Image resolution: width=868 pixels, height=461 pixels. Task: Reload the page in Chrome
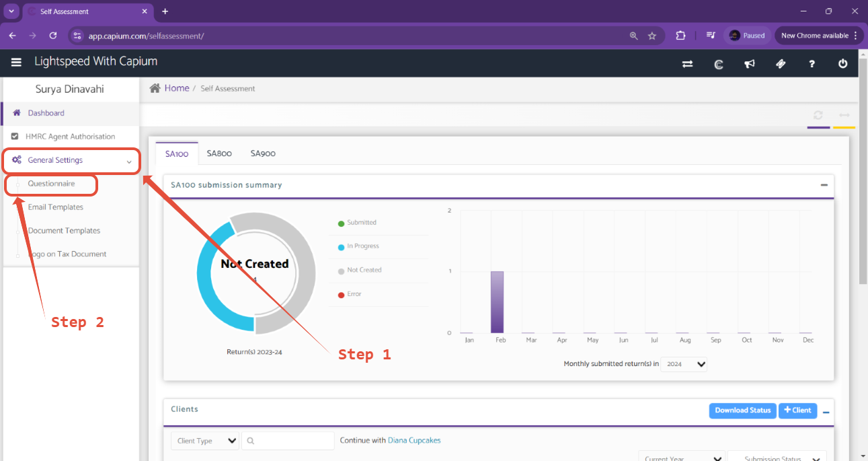53,36
